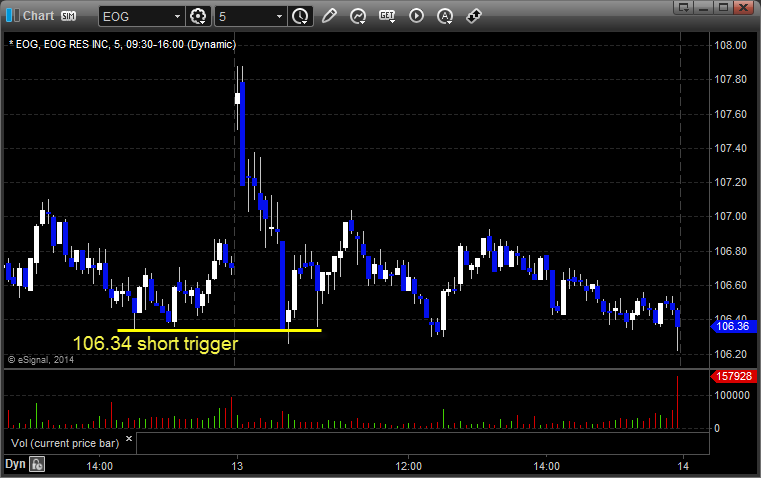Click the red 157928 volume tag
761x478 pixels.
733,376
